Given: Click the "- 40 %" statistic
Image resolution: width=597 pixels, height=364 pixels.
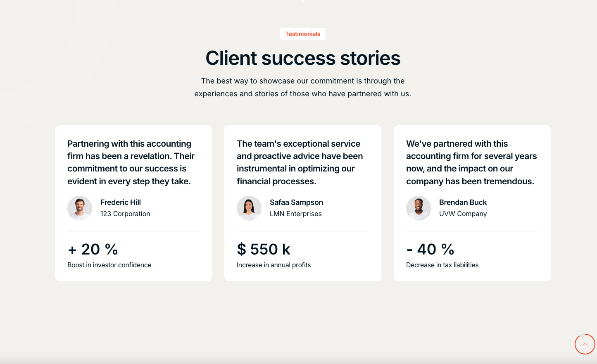Looking at the screenshot, I should click(430, 250).
